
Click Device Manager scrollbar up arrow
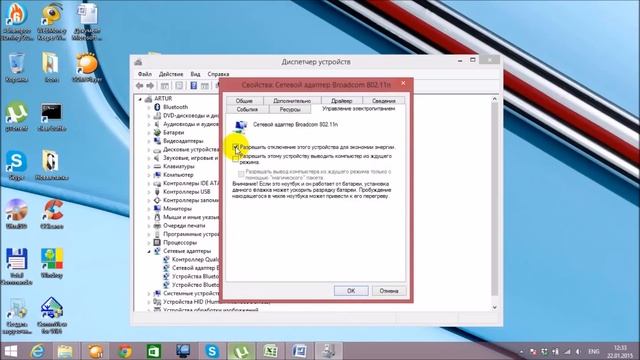tap(494, 99)
